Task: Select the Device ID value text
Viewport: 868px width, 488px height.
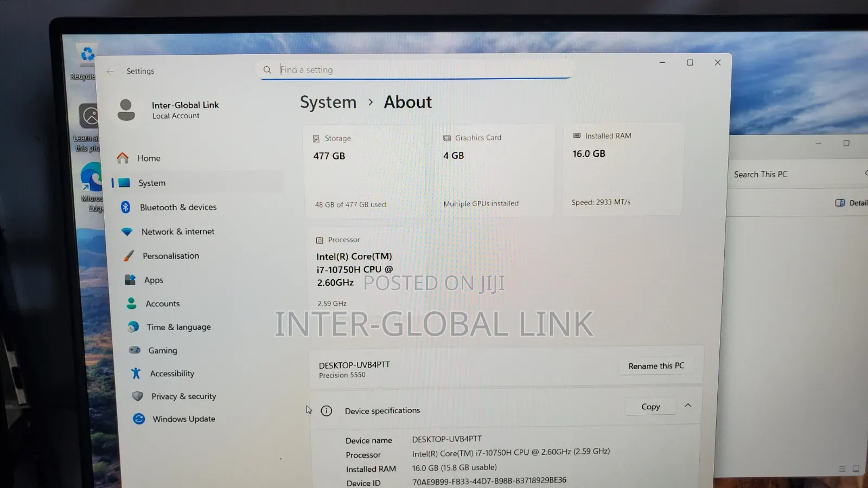Action: [x=489, y=481]
